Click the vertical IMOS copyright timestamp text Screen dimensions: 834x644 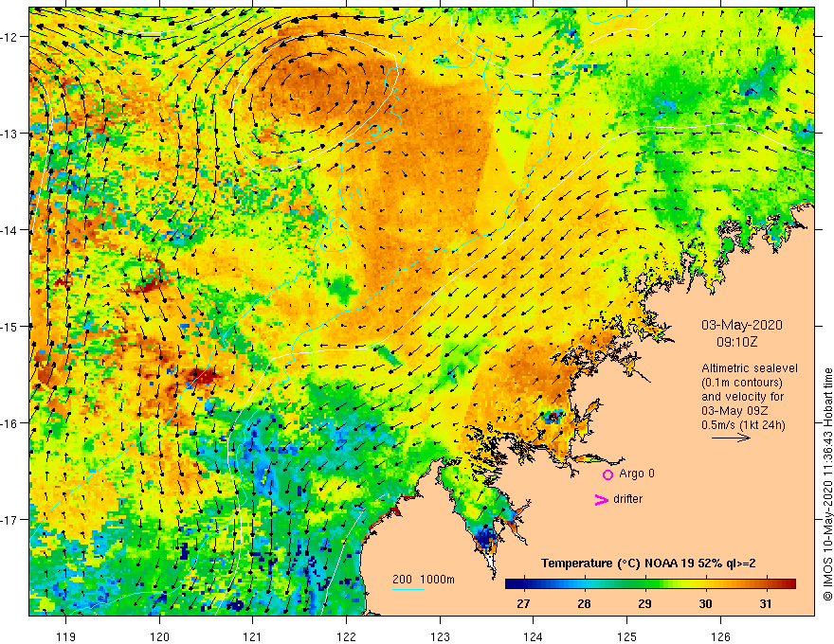pyautogui.click(x=827, y=484)
